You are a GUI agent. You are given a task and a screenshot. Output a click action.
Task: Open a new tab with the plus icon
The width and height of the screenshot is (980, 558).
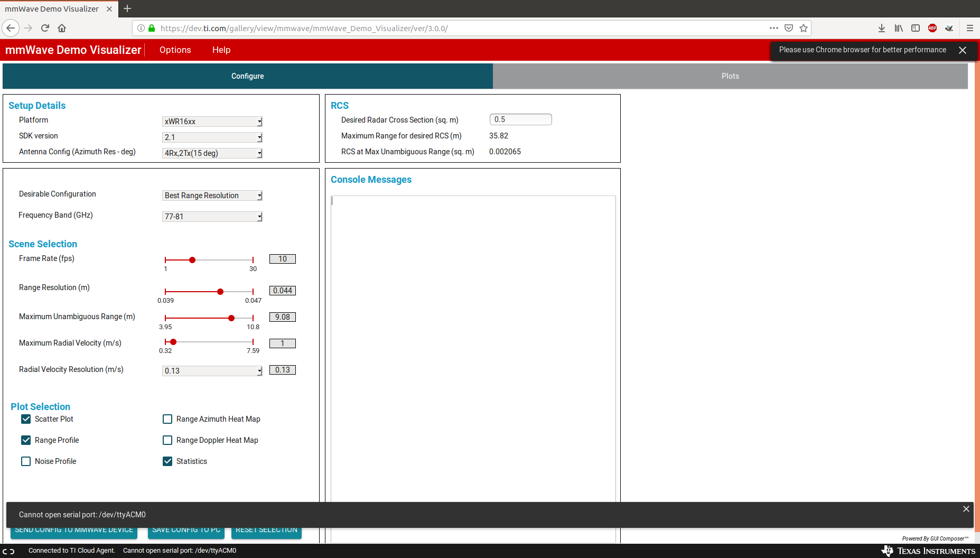pos(127,8)
